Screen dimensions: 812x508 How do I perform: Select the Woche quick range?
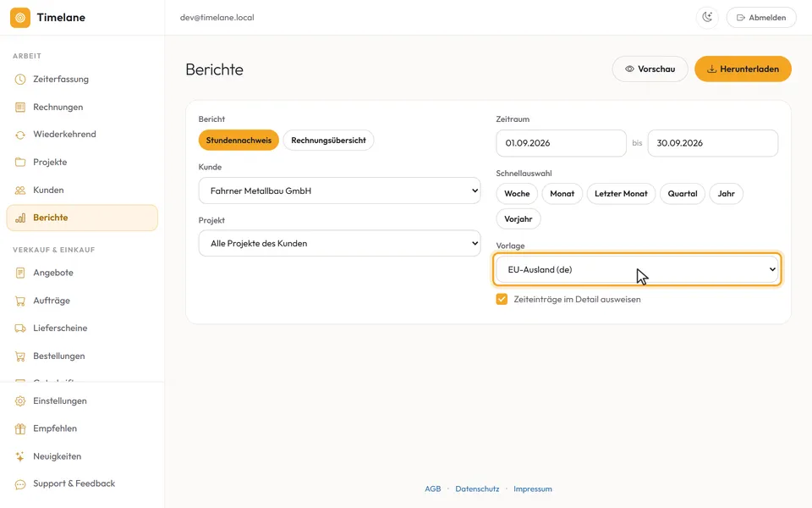pyautogui.click(x=517, y=194)
